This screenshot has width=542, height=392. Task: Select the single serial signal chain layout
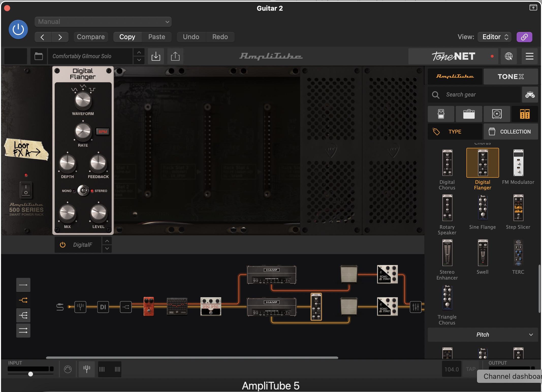click(23, 285)
